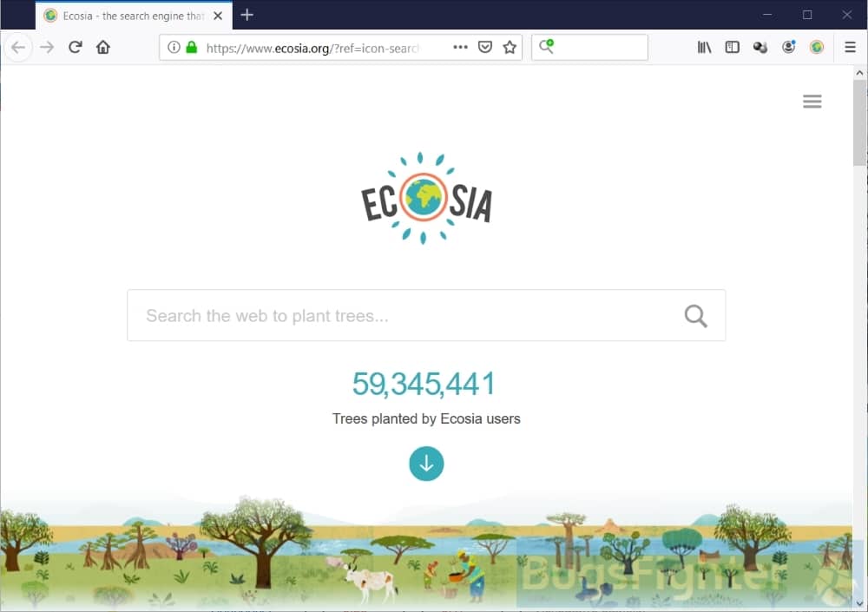Go back to the previous page
The image size is (868, 612).
[18, 48]
